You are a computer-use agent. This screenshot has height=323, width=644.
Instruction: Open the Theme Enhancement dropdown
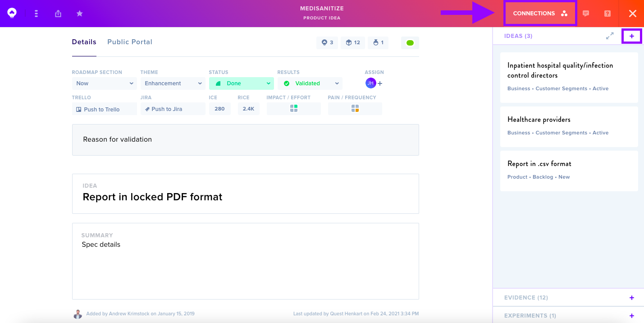173,83
